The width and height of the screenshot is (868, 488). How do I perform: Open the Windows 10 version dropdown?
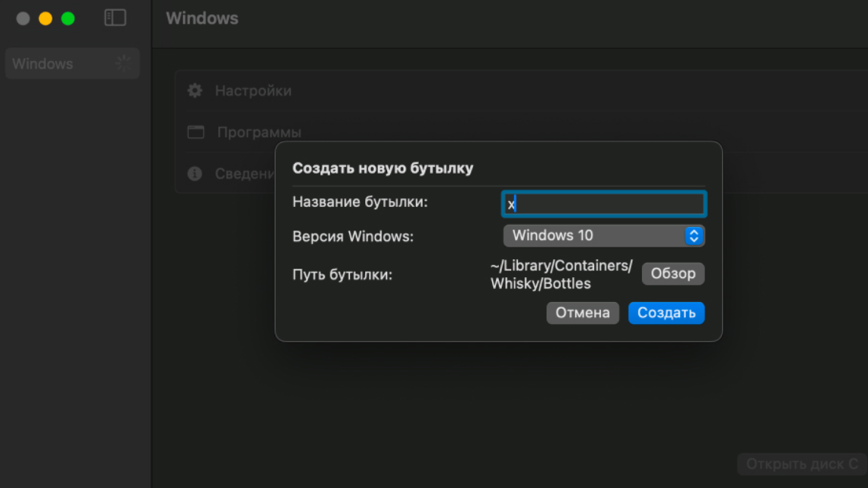point(597,236)
